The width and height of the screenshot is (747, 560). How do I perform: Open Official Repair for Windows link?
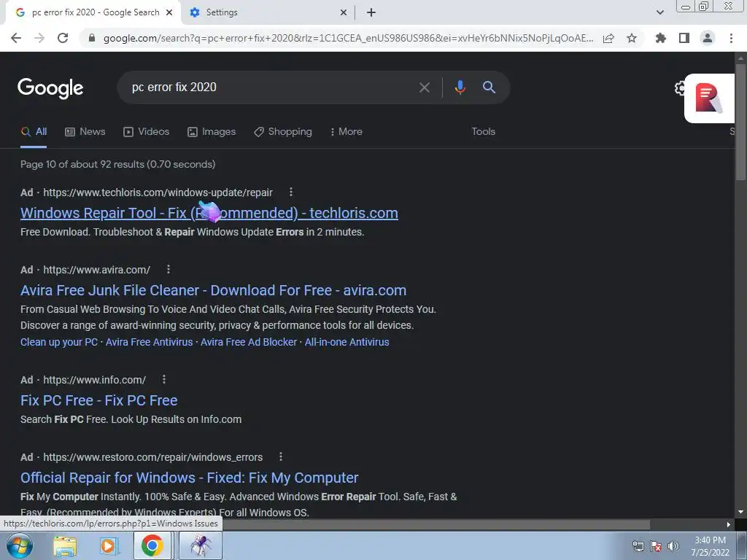click(190, 478)
